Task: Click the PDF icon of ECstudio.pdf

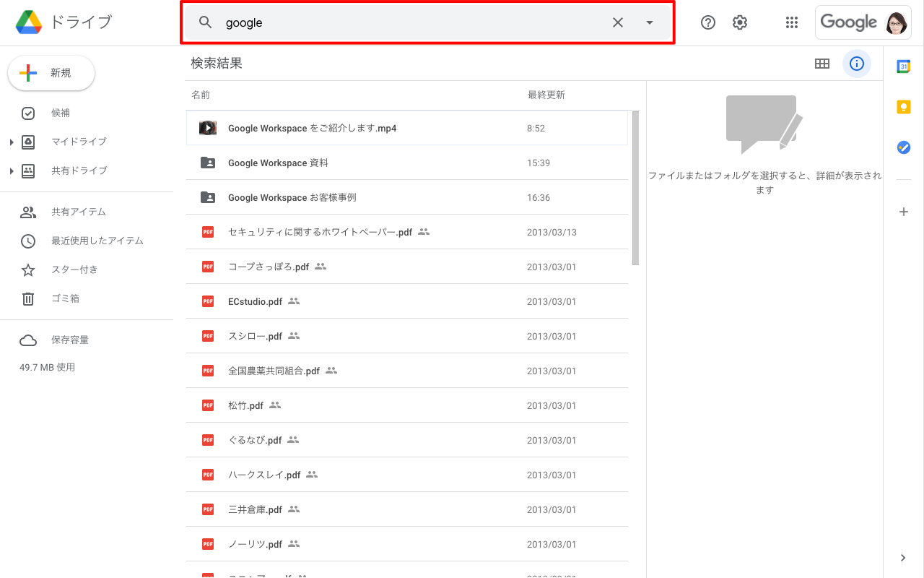Action: tap(208, 301)
